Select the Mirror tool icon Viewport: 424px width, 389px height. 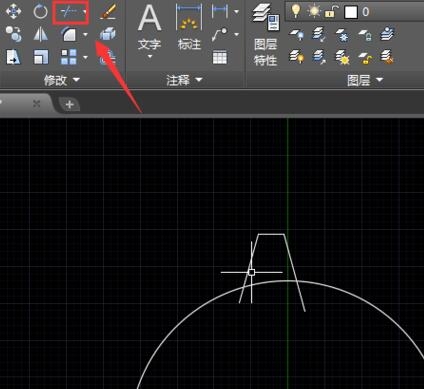(41, 34)
